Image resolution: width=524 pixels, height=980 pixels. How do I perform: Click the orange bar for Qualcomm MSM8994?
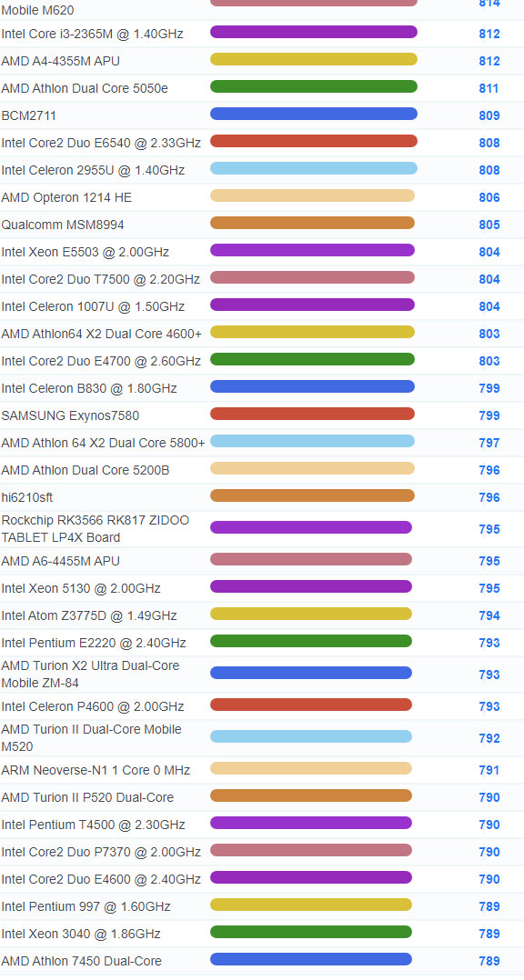click(312, 223)
